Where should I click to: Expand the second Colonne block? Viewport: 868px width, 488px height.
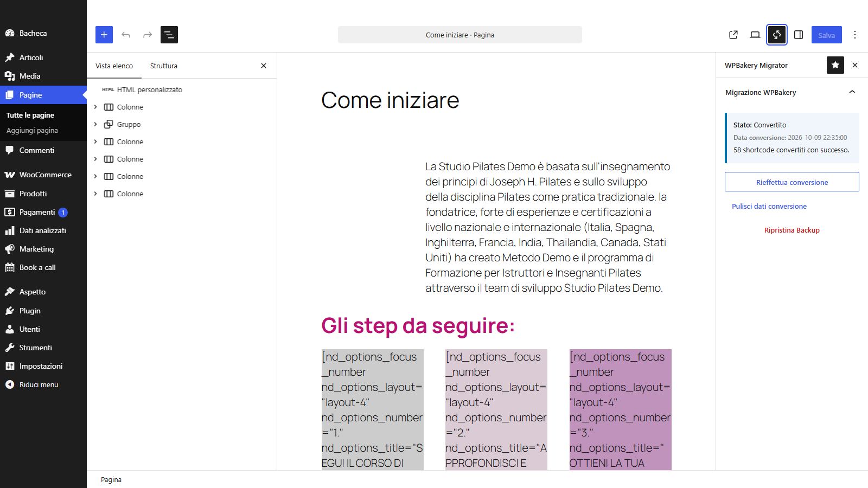pos(95,142)
